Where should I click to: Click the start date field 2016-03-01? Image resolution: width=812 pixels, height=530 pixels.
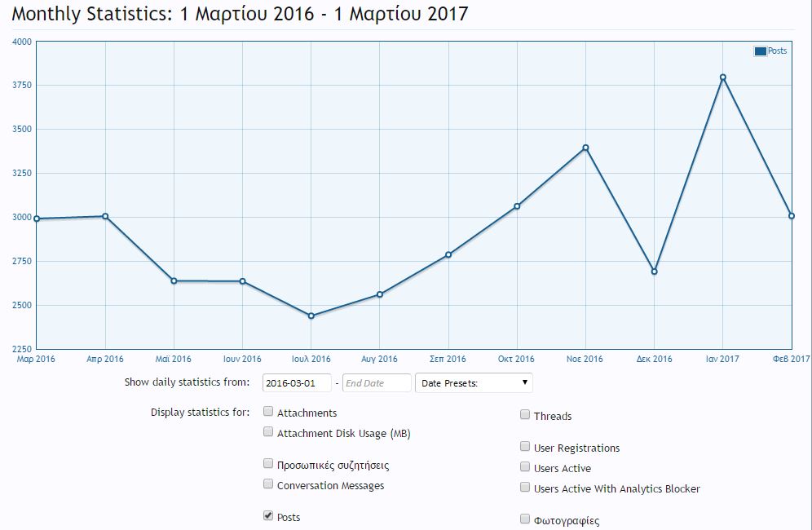tap(297, 382)
